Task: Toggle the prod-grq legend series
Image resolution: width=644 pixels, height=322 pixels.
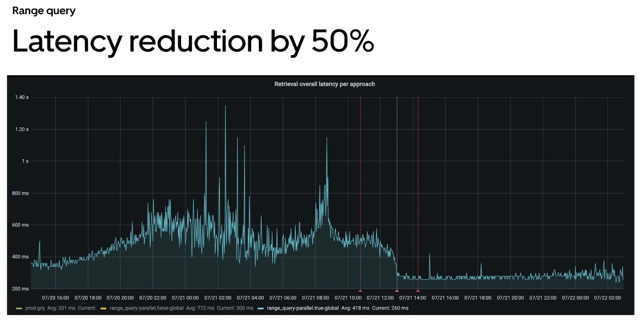Action: pos(35,308)
